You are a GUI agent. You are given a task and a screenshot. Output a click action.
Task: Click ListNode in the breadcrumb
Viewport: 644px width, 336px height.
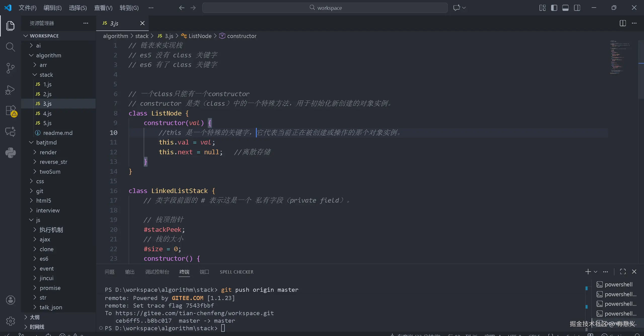pyautogui.click(x=200, y=36)
